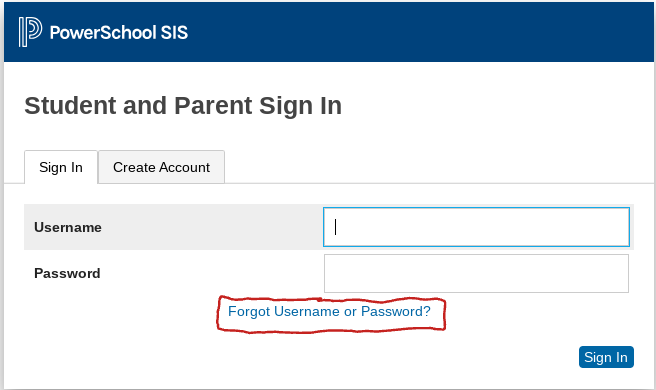
Task: Click the PowerSchool SIS header title
Action: [x=119, y=33]
